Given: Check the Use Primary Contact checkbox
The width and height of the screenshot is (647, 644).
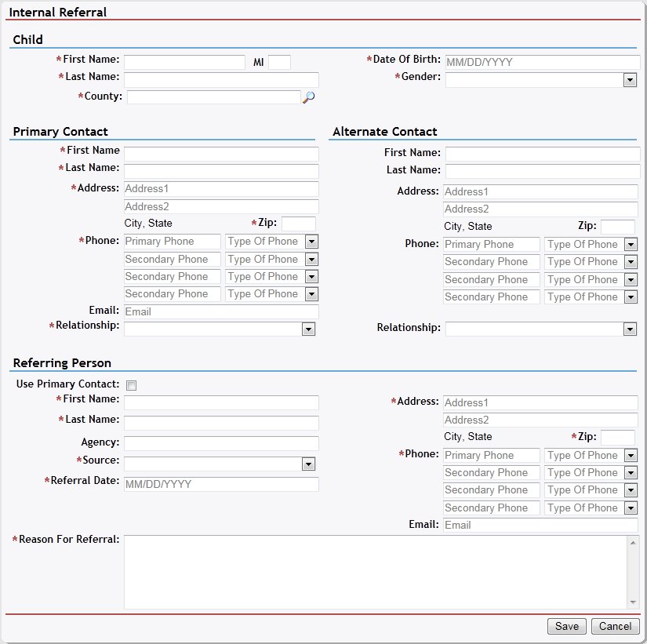Looking at the screenshot, I should tap(132, 385).
